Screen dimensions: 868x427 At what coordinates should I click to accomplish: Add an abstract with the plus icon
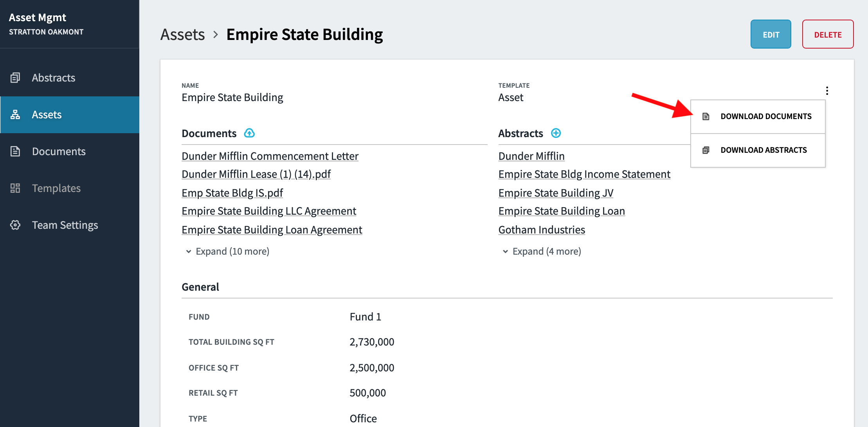tap(556, 133)
